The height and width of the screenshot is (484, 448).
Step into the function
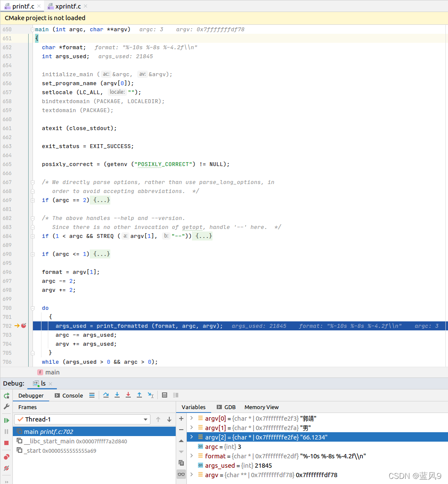pyautogui.click(x=117, y=395)
